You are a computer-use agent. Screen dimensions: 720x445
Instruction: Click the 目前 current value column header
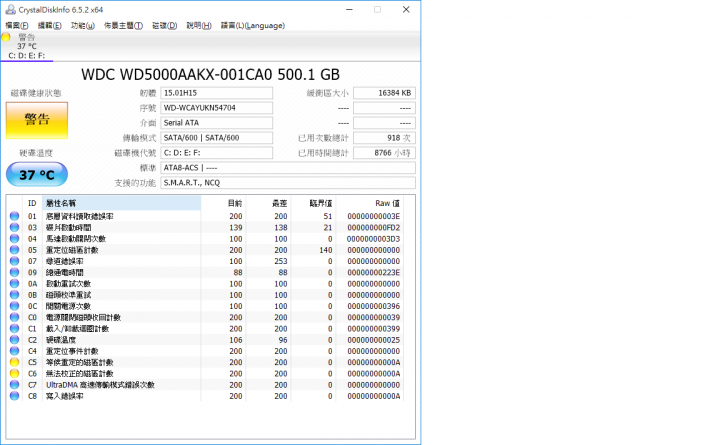pyautogui.click(x=223, y=203)
